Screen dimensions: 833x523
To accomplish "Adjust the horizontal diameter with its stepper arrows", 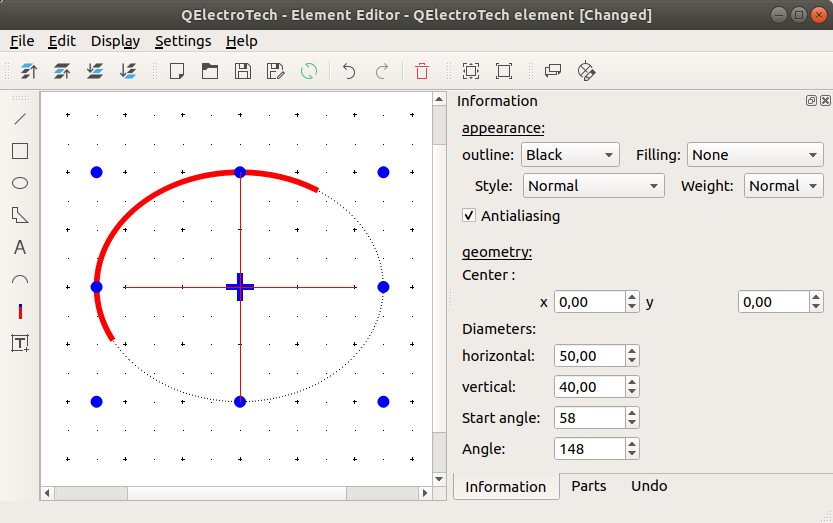I will (x=632, y=356).
